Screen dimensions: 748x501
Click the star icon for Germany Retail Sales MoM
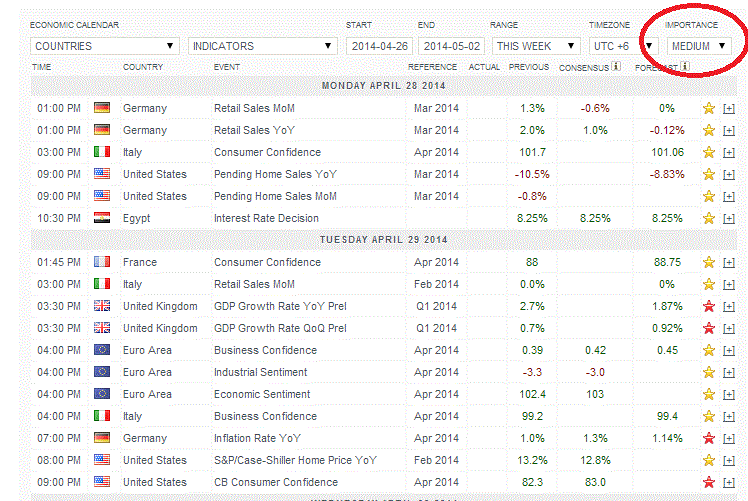(709, 108)
